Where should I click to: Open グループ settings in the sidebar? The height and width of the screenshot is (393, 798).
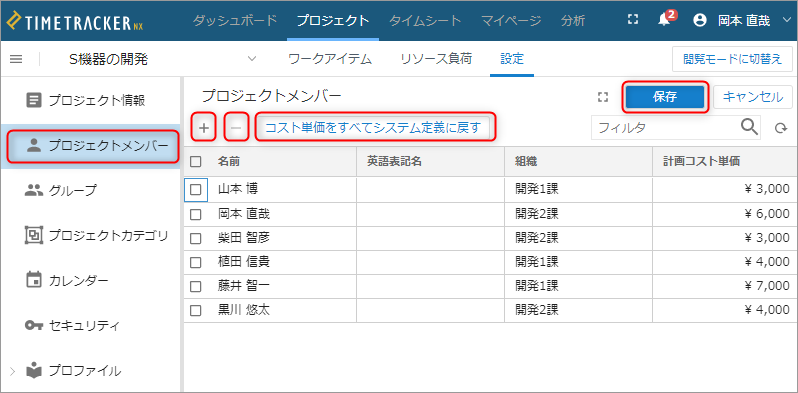pyautogui.click(x=73, y=190)
